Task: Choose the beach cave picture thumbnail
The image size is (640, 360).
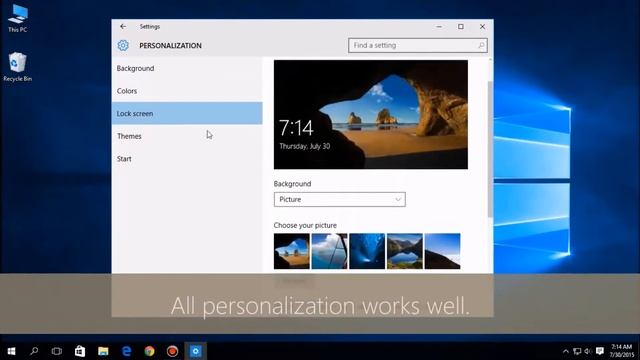Action: pyautogui.click(x=291, y=251)
